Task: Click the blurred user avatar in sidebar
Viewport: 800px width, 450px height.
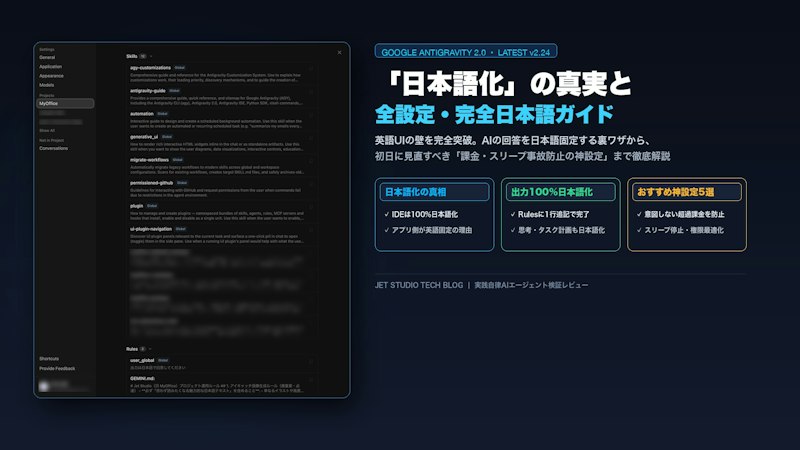Action: click(x=44, y=386)
